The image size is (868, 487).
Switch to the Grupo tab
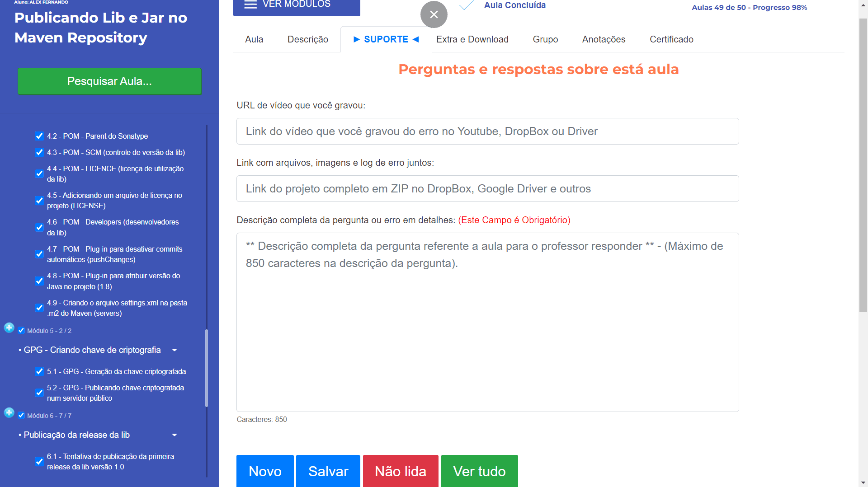click(x=545, y=39)
